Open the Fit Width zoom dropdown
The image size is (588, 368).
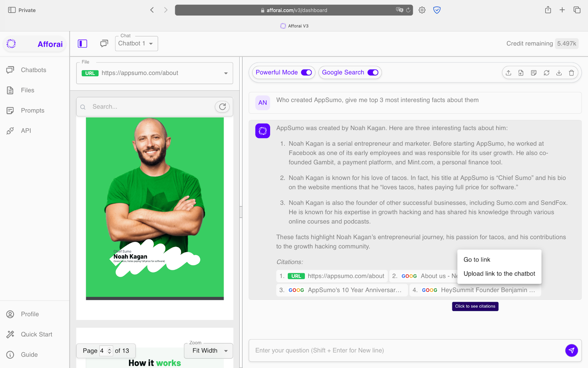click(209, 351)
